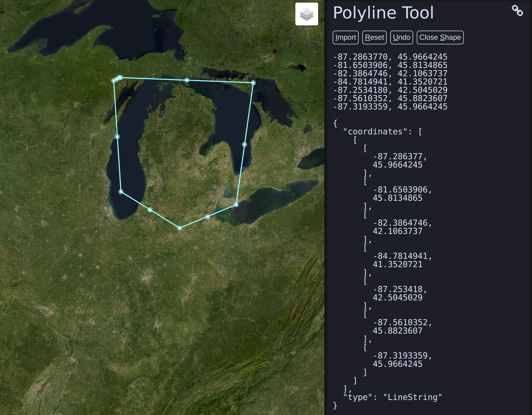Click the "coordinates" key in the JSON output
Image resolution: width=532 pixels, height=415 pixels.
tap(375, 132)
